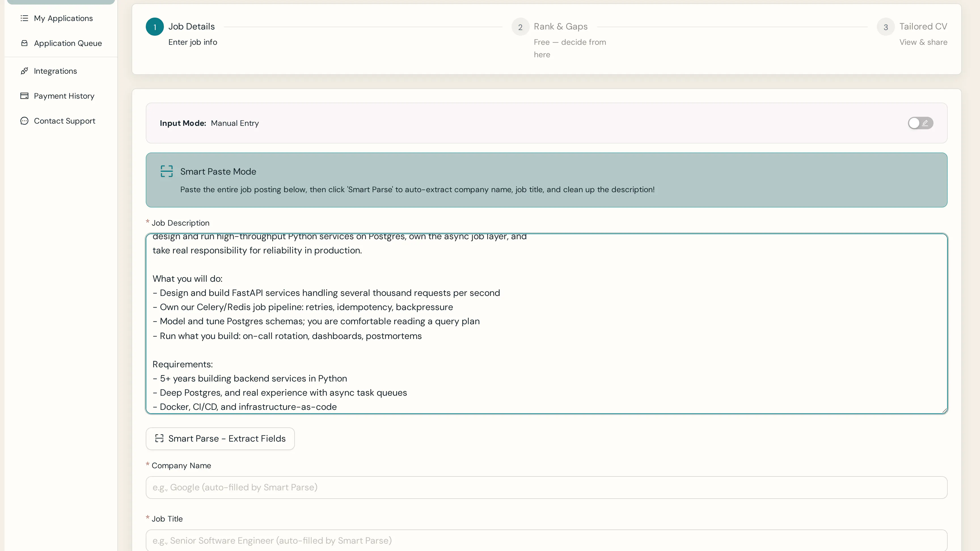Image resolution: width=980 pixels, height=551 pixels.
Task: Click the 'Job Description' field label
Action: [180, 223]
